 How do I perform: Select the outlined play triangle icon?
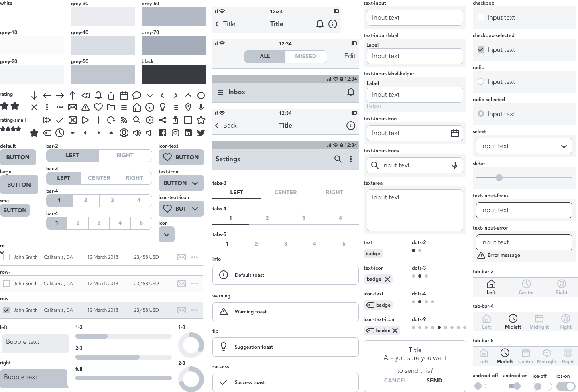click(85, 120)
